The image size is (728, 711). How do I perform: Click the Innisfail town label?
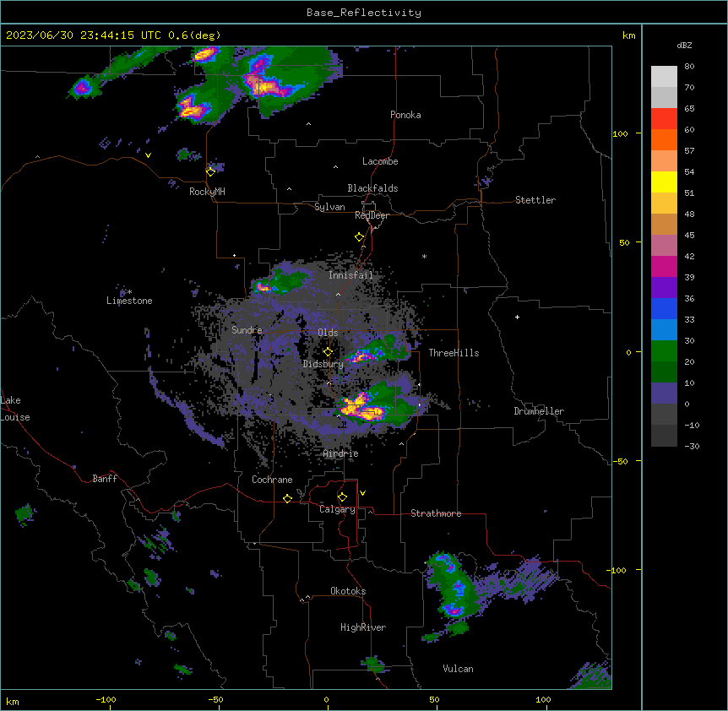point(350,275)
